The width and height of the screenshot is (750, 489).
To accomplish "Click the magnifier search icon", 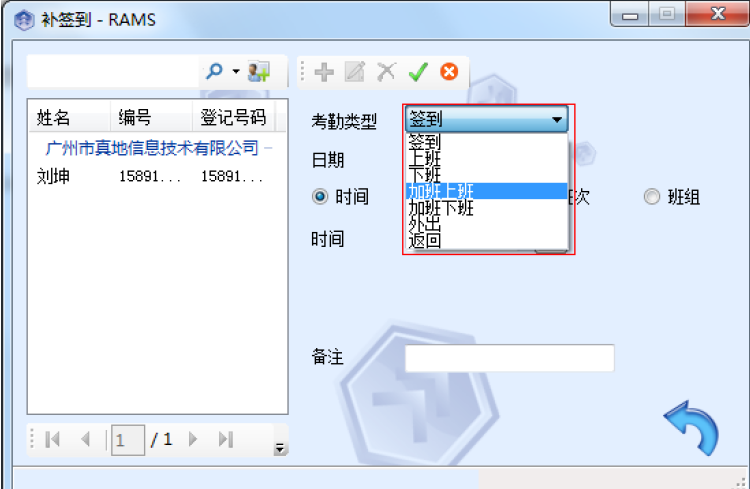I will pos(214,71).
